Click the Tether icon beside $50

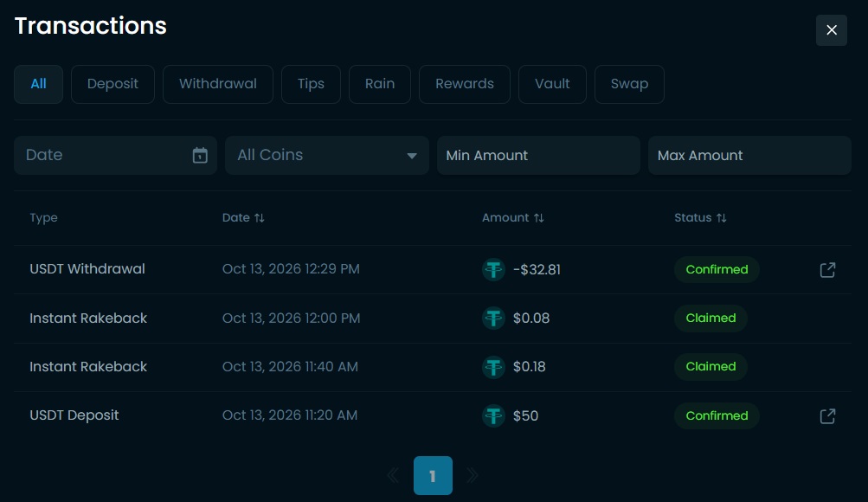click(493, 415)
